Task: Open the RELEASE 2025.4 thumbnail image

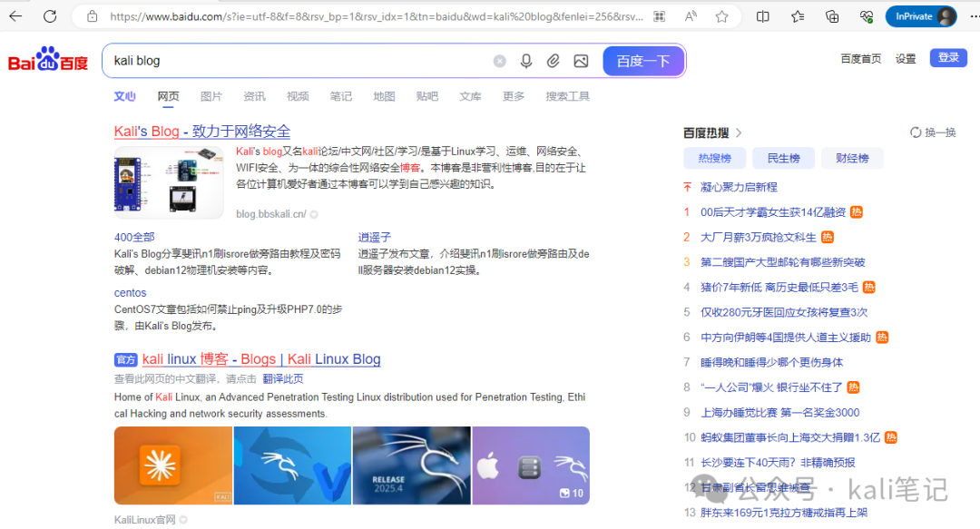Action: (x=412, y=465)
